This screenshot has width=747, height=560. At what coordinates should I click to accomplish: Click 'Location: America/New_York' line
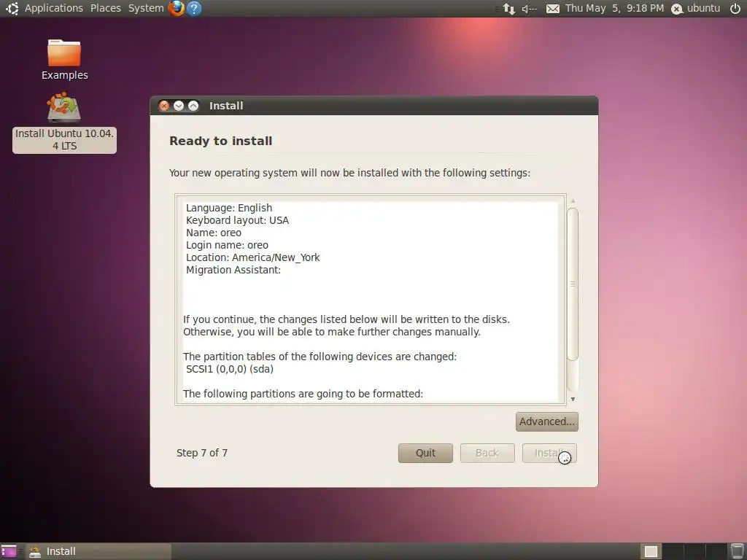point(252,257)
